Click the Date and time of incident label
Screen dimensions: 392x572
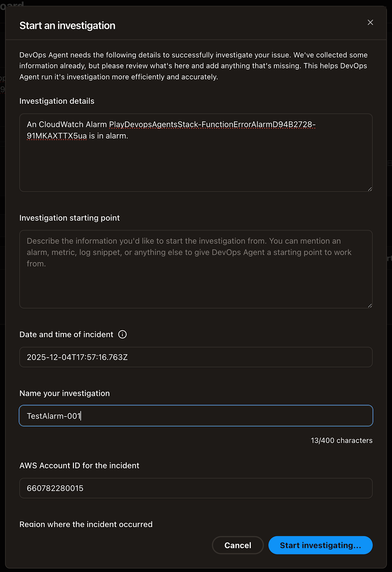(x=66, y=335)
